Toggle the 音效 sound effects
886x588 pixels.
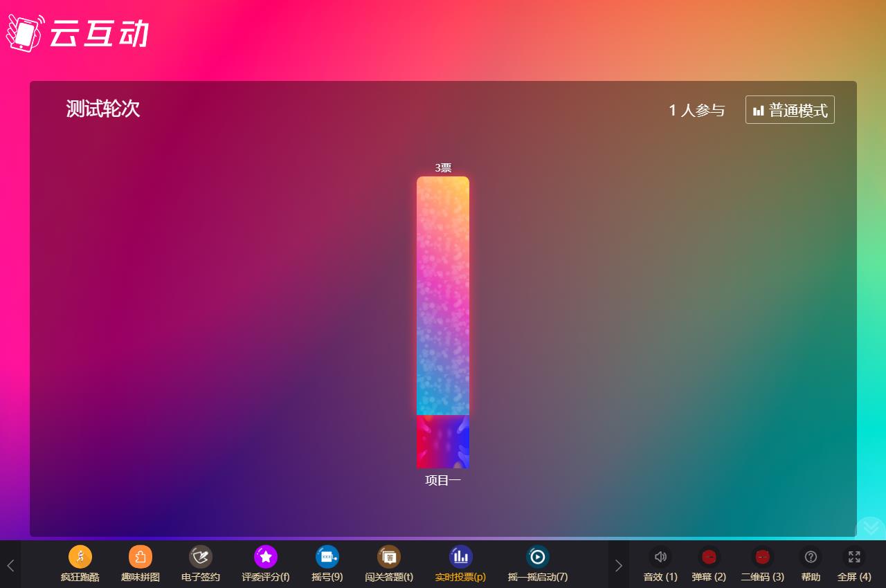pyautogui.click(x=660, y=557)
